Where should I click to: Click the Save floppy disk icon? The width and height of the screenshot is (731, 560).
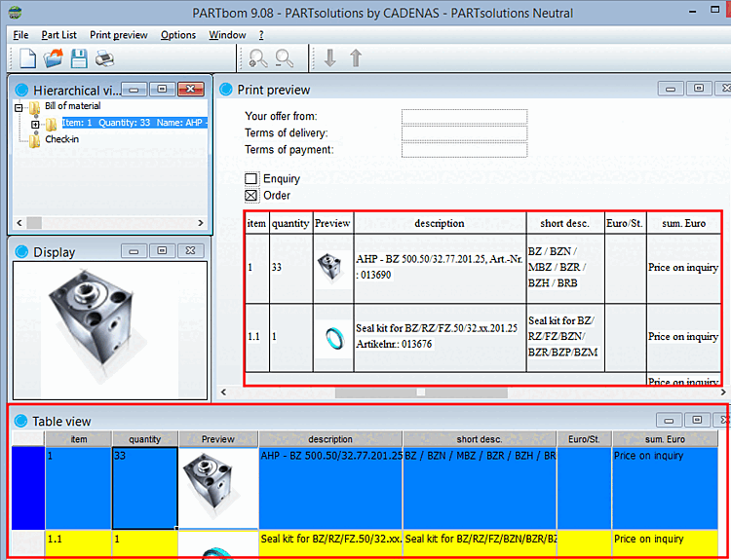click(79, 58)
